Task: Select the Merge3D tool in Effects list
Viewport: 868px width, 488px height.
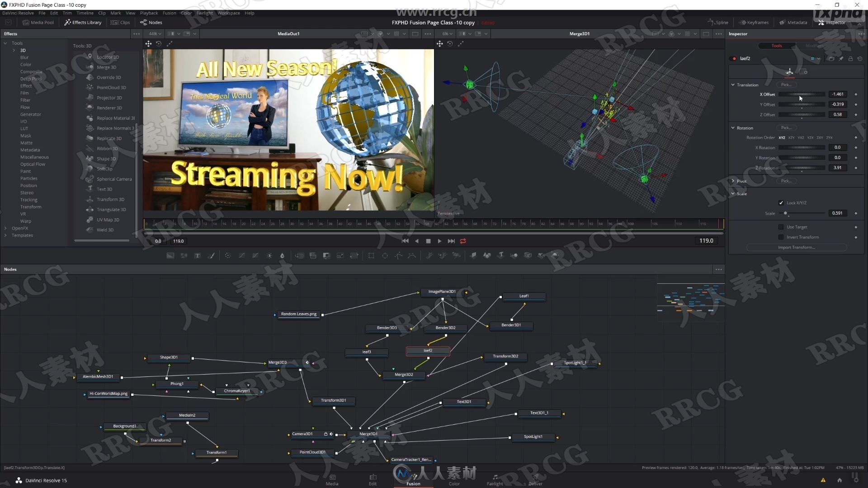Action: (107, 67)
